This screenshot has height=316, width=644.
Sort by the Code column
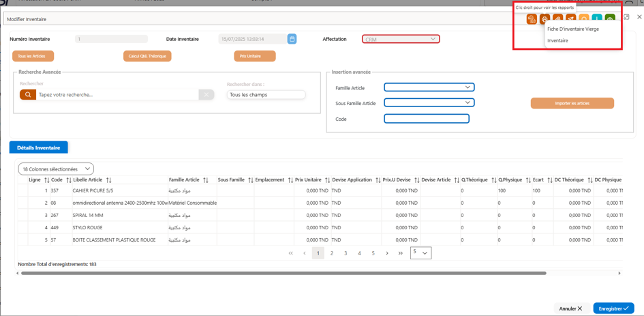point(69,180)
